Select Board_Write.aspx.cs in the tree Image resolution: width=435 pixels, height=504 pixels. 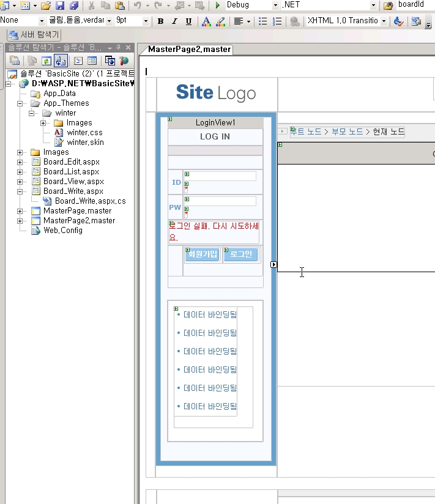[x=91, y=201]
